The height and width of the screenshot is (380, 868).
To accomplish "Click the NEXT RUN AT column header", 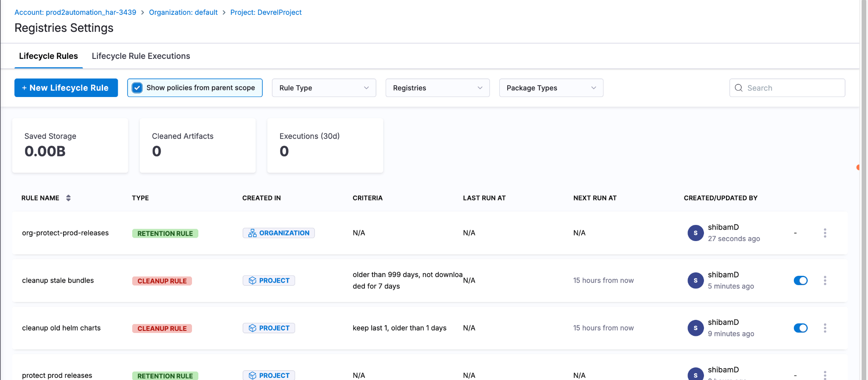I will pos(595,198).
